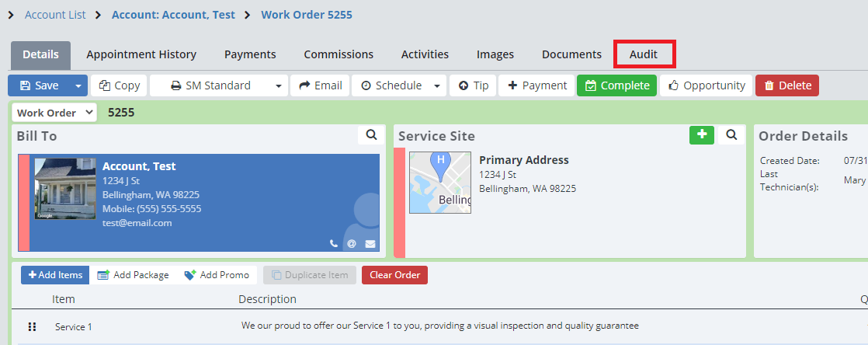Click the Service Site search magnifier icon
This screenshot has width=868, height=345.
[x=731, y=135]
